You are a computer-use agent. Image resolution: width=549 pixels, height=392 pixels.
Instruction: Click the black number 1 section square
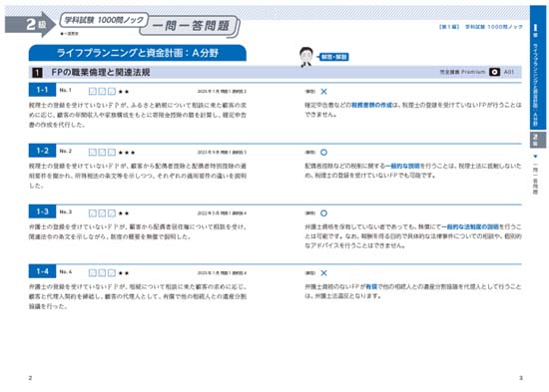(x=37, y=73)
